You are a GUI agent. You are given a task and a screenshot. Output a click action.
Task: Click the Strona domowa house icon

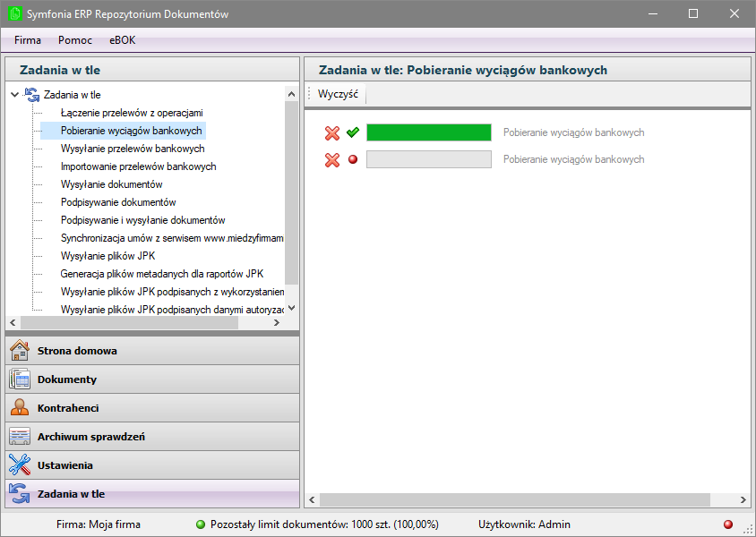[x=20, y=351]
